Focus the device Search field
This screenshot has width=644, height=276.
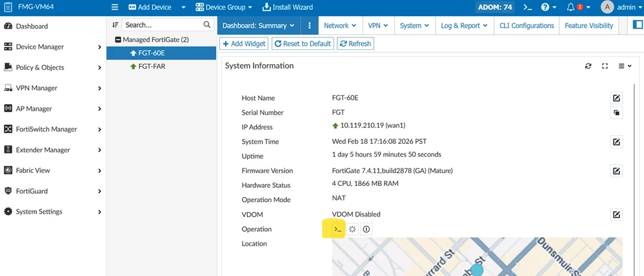(x=167, y=25)
